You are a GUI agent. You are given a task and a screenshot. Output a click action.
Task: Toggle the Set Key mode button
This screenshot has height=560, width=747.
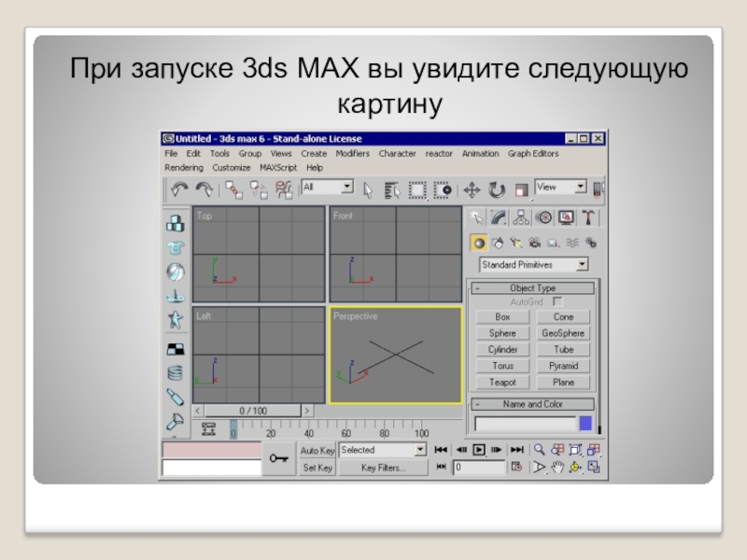317,468
